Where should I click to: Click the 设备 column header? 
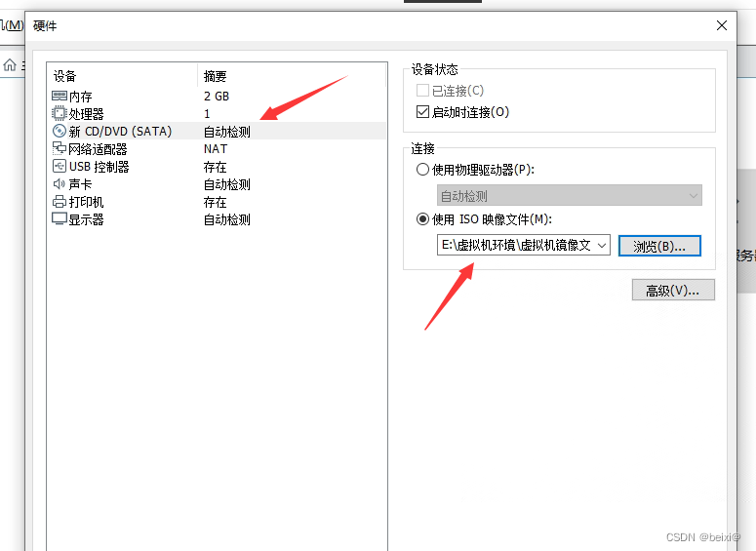coord(65,76)
